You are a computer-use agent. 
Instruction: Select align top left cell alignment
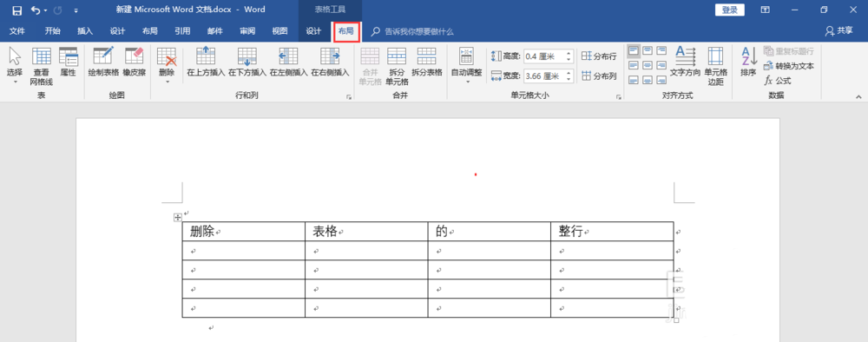tap(634, 51)
